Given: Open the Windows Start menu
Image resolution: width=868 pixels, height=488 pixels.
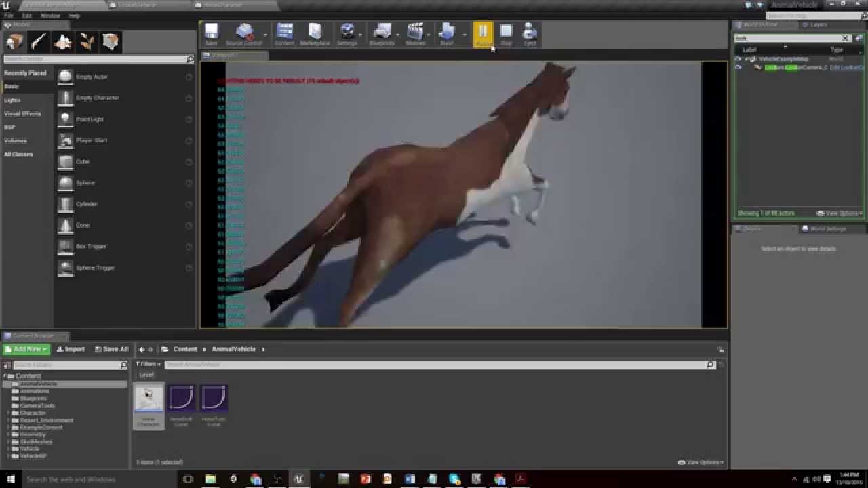Looking at the screenshot, I should [x=12, y=479].
